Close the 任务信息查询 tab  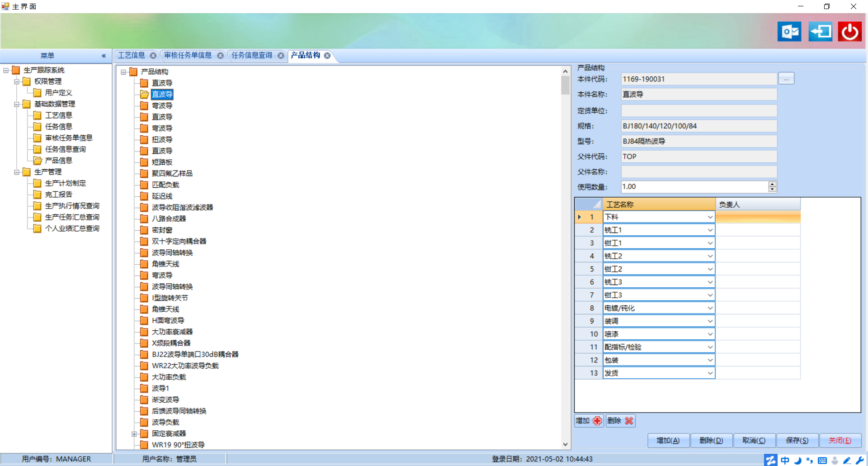point(281,56)
